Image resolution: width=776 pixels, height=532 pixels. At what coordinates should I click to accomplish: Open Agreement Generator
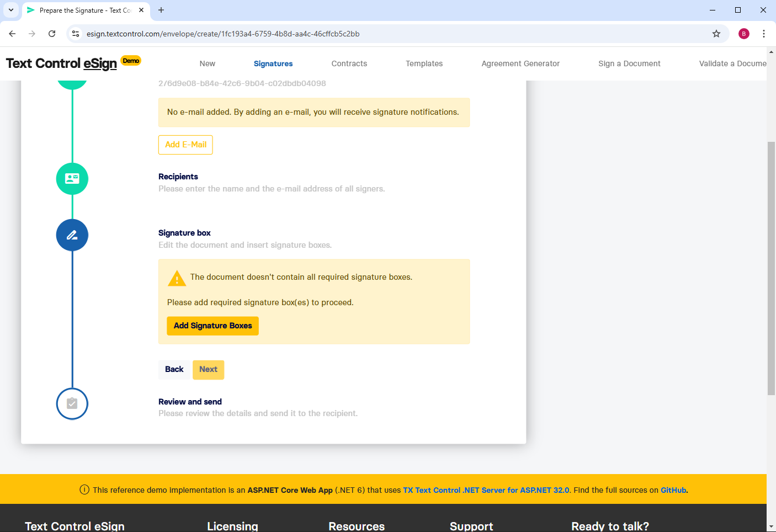click(520, 63)
